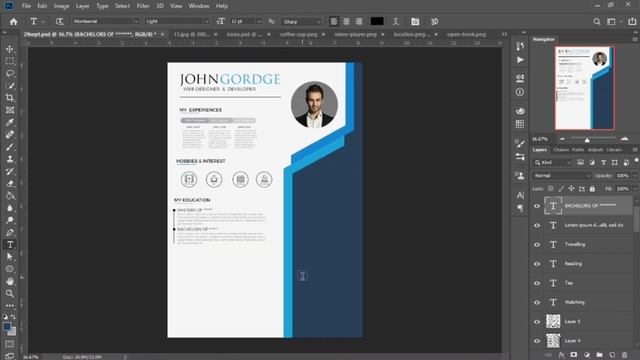Select the Path Selection tool
Screen dimensions: 640x360
[10, 257]
